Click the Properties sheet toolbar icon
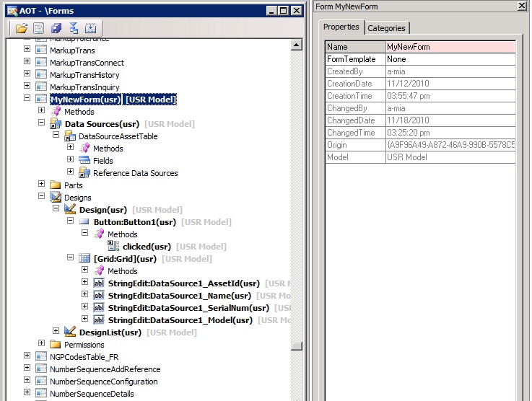 (x=39, y=28)
